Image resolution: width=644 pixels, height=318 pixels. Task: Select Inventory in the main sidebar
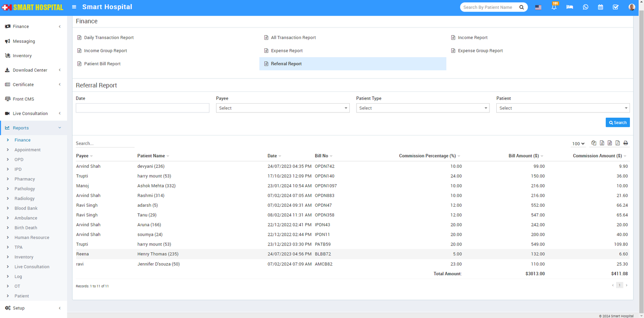coord(22,56)
